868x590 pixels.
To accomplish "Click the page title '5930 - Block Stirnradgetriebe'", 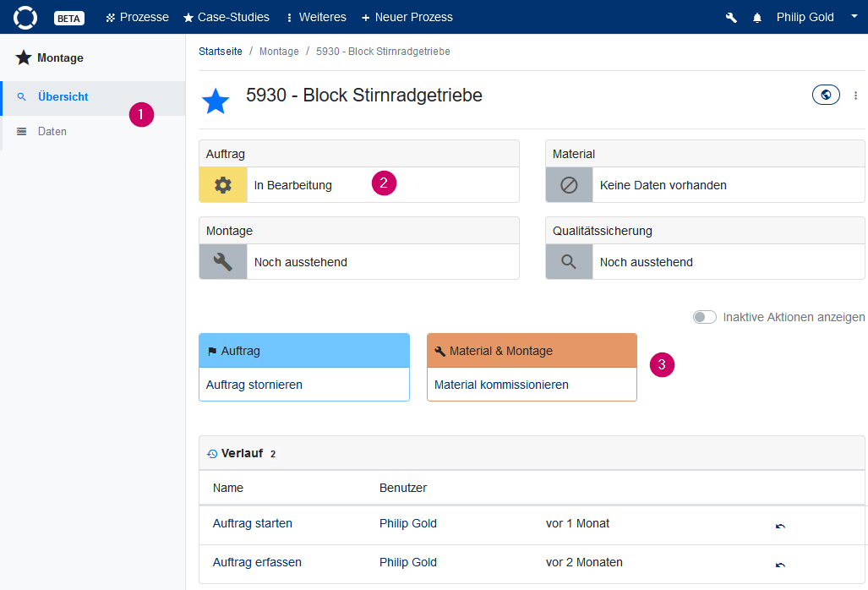I will click(x=364, y=96).
